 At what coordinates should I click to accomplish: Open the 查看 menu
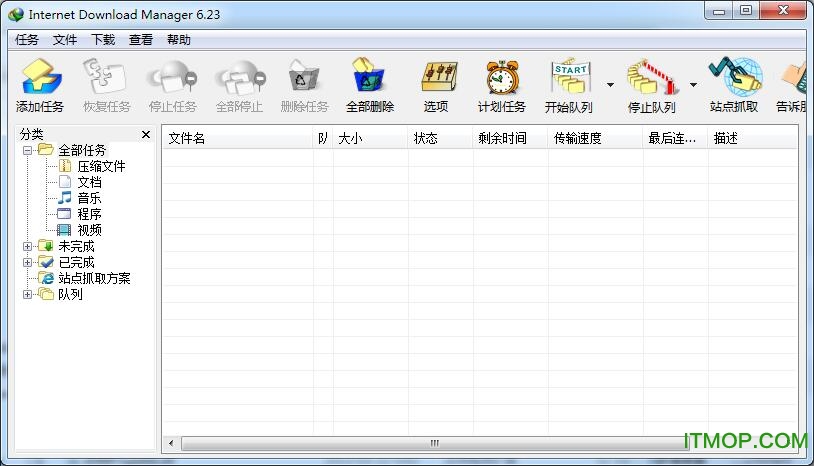tap(141, 40)
